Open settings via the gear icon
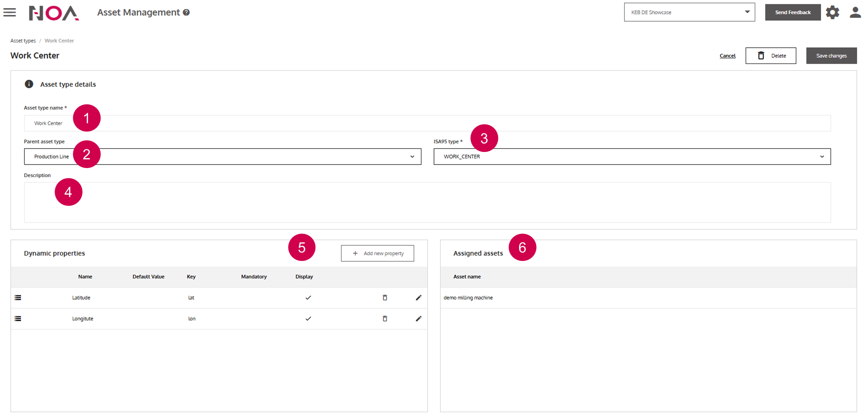 coord(832,13)
